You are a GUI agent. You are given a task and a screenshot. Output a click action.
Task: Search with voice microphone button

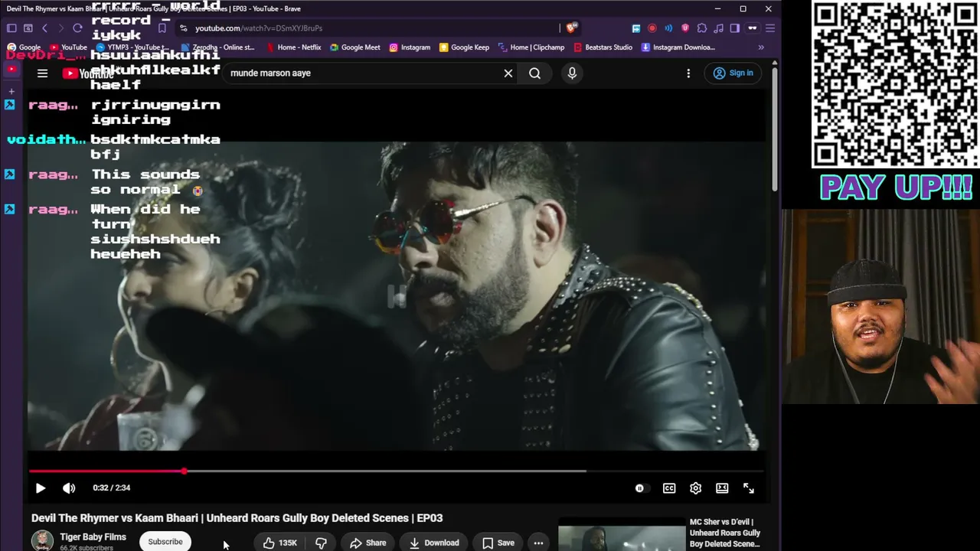(x=572, y=73)
